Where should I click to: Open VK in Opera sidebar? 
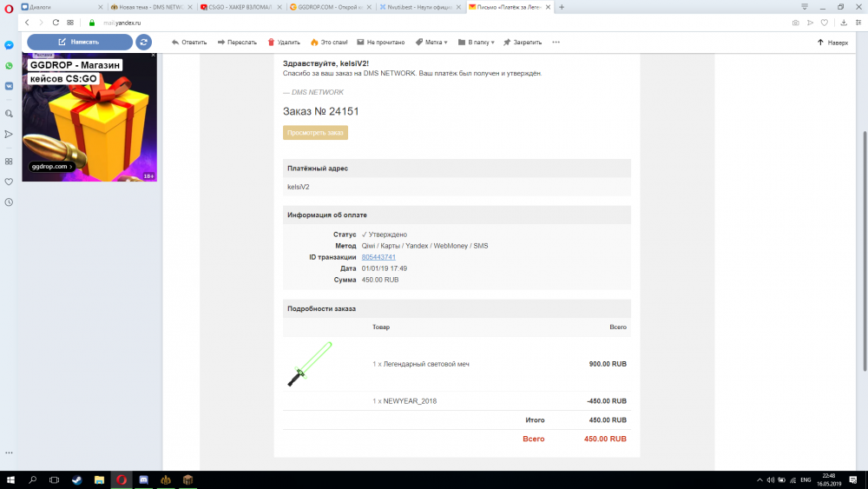pyautogui.click(x=9, y=86)
